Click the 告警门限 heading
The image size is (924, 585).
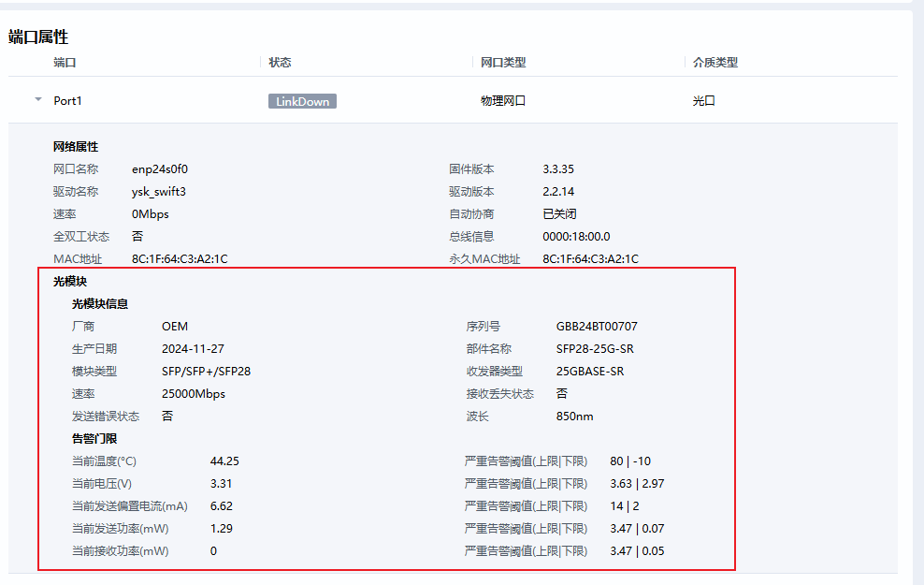(x=94, y=439)
